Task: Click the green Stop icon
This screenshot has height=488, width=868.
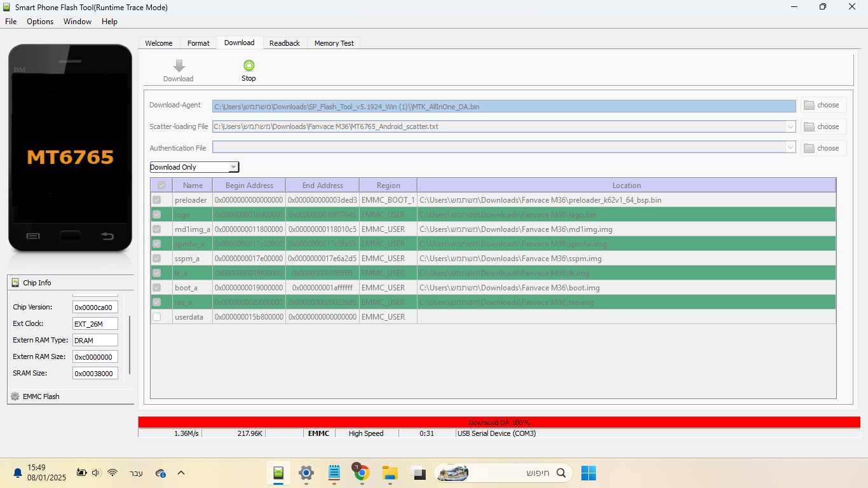Action: click(248, 65)
